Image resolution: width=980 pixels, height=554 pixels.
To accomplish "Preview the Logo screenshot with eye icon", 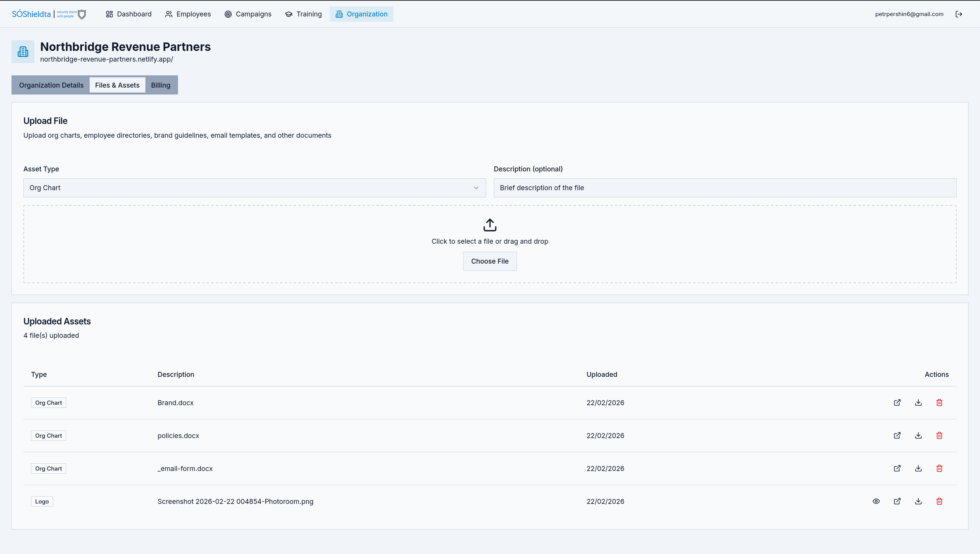I will coord(876,501).
